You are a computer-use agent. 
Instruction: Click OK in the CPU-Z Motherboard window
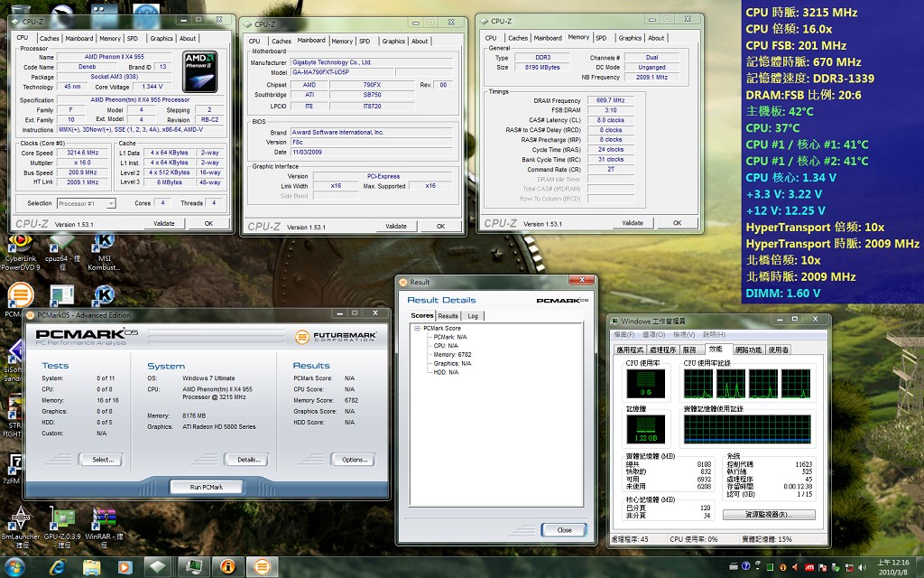pyautogui.click(x=440, y=226)
